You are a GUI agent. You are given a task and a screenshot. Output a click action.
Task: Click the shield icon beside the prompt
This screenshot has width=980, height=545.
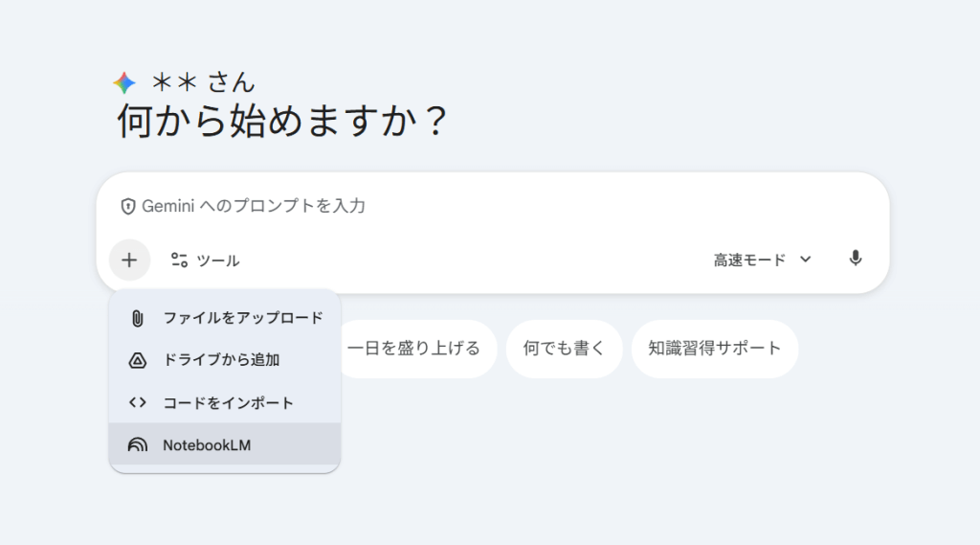click(x=128, y=206)
